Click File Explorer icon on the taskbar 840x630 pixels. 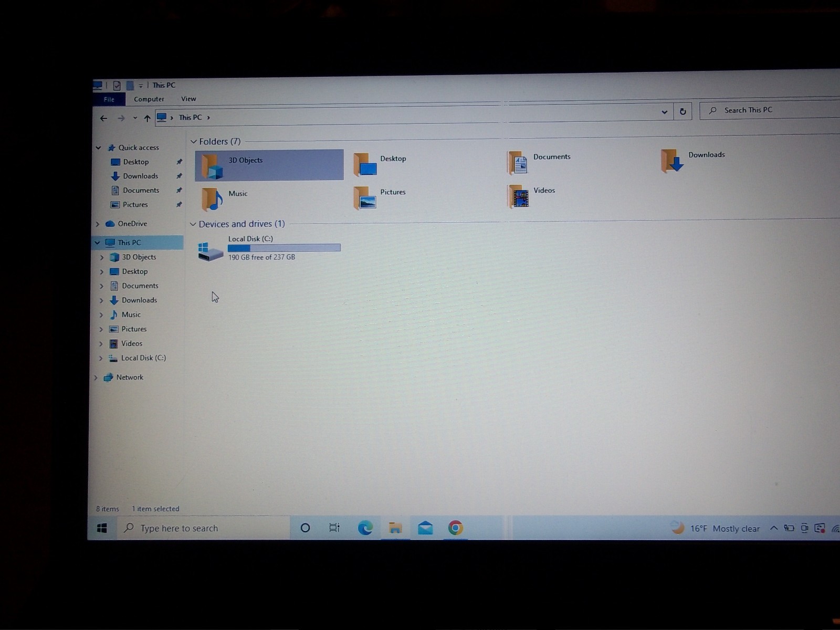tap(395, 528)
